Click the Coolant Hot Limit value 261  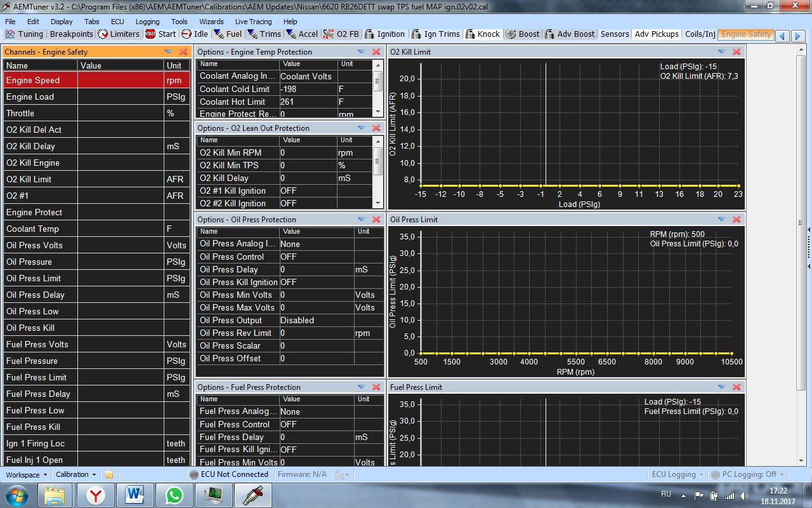point(308,102)
